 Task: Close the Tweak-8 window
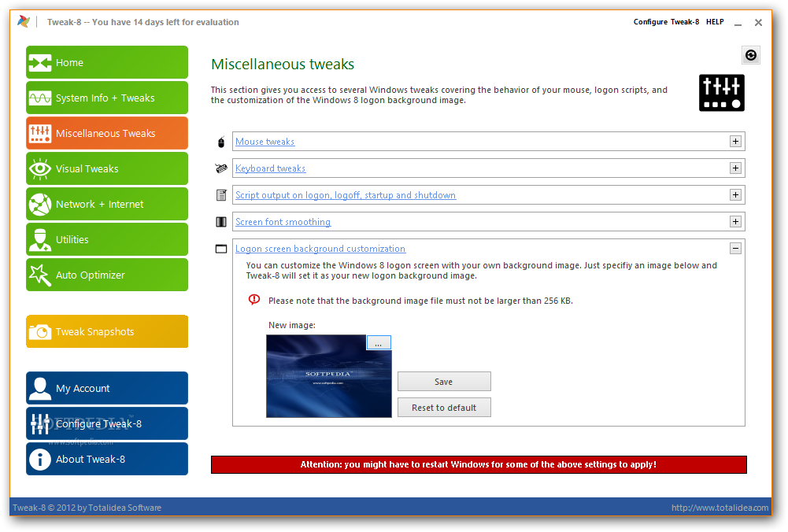coord(758,23)
